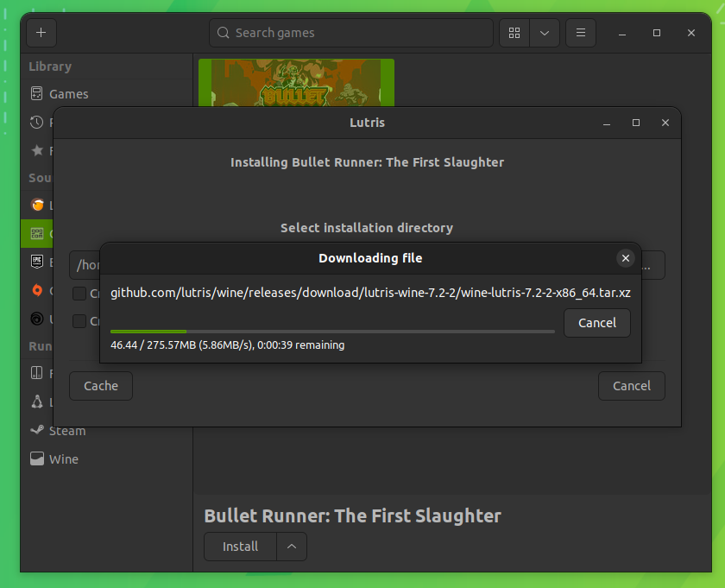Viewport: 725px width, 588px height.
Task: Click the Library section header
Action: tap(50, 66)
